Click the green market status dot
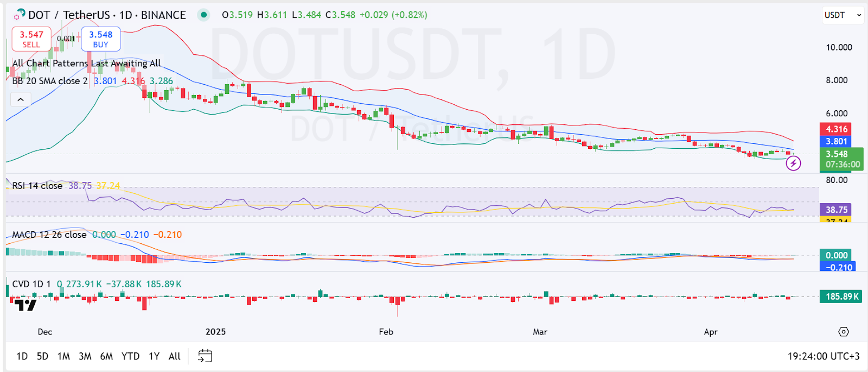The height and width of the screenshot is (372, 868). pyautogui.click(x=204, y=15)
